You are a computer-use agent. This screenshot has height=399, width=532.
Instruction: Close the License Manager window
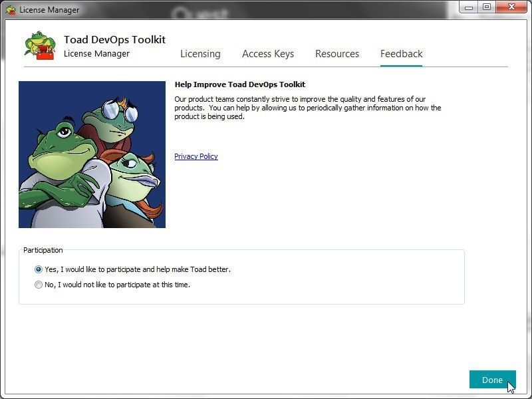[x=511, y=7]
